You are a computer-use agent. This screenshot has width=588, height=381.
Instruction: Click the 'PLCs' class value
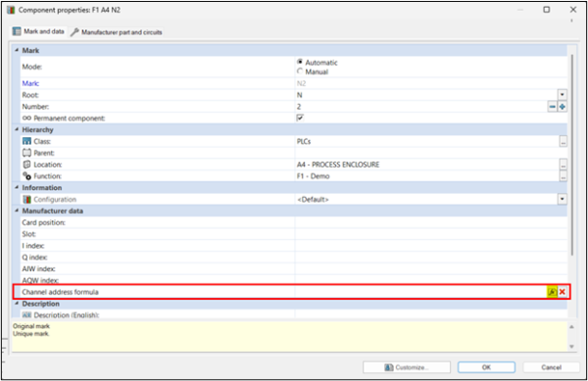pos(304,141)
